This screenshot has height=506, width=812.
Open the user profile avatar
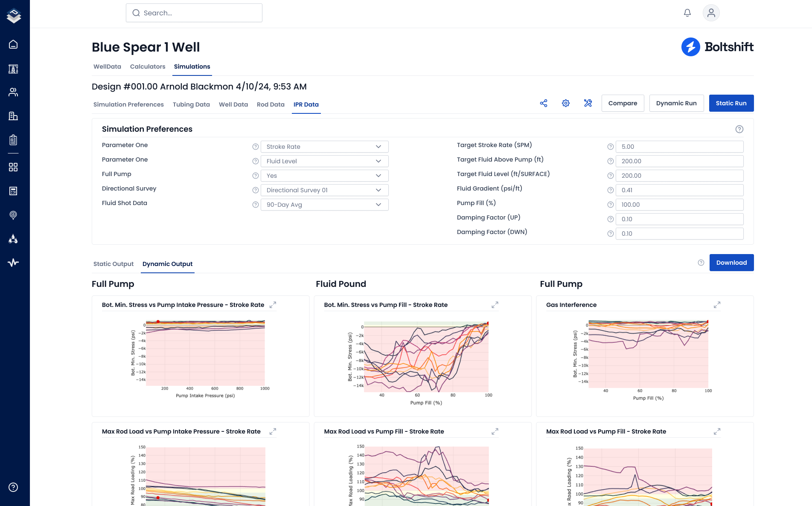[x=711, y=13]
